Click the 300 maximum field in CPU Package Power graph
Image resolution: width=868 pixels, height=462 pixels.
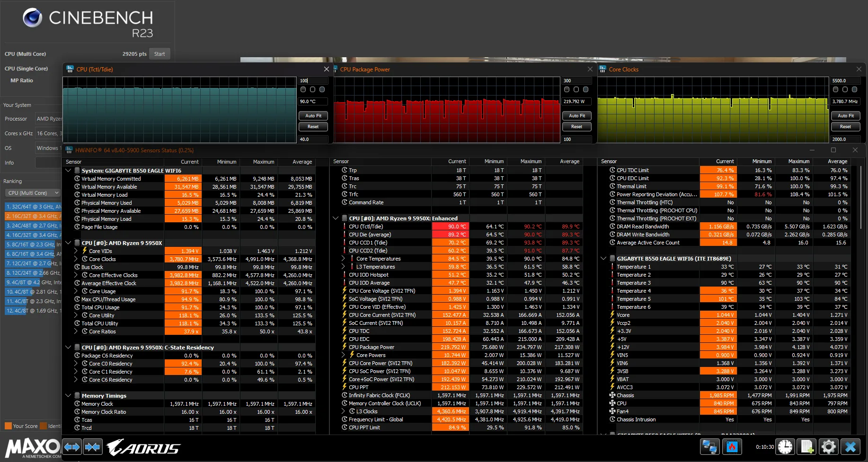point(577,81)
